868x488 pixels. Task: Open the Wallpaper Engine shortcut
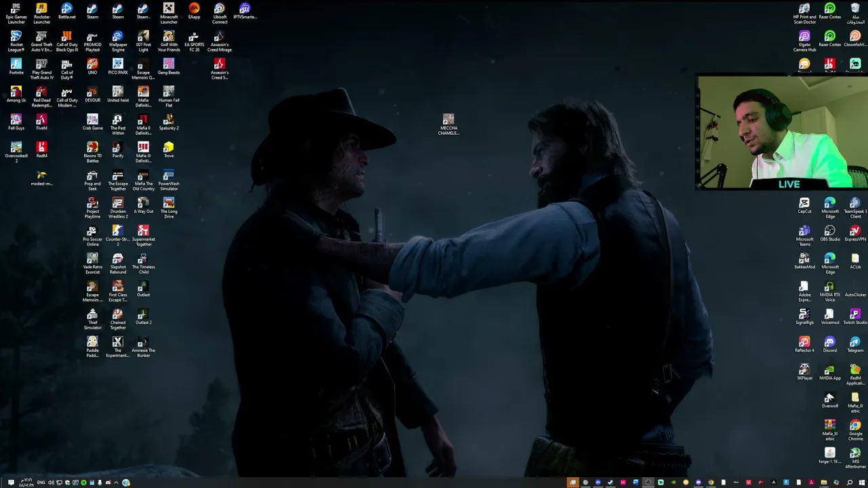[118, 41]
